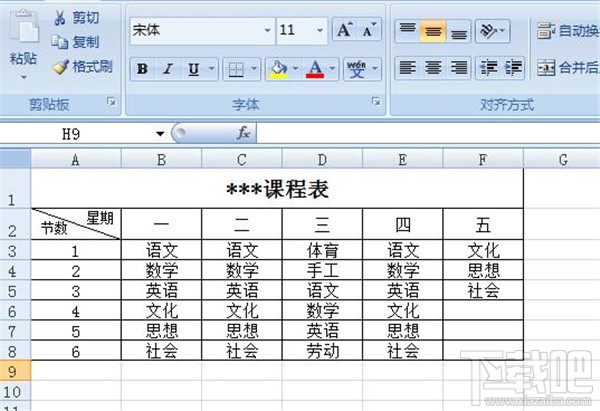The height and width of the screenshot is (411, 600).
Task: Click the wrap text (自动换行) button
Action: tap(568, 31)
